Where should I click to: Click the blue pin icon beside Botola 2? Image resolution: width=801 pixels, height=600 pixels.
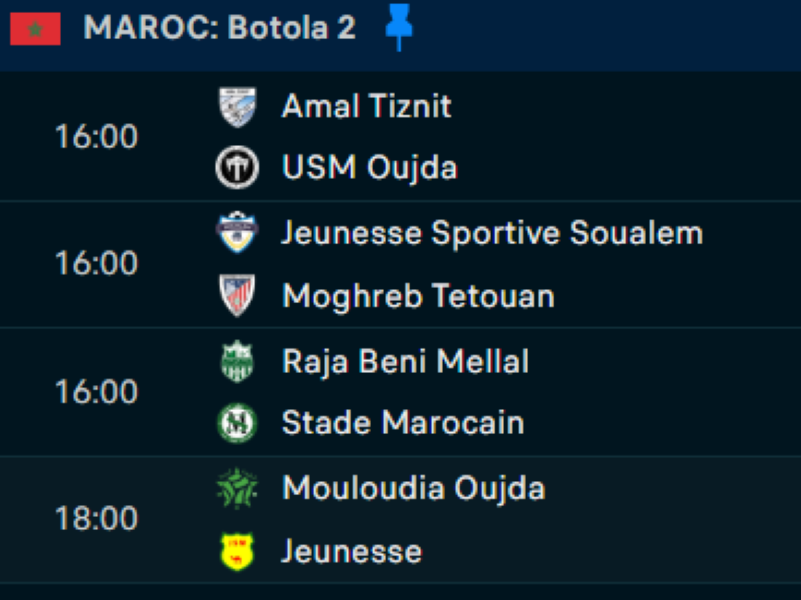[399, 27]
